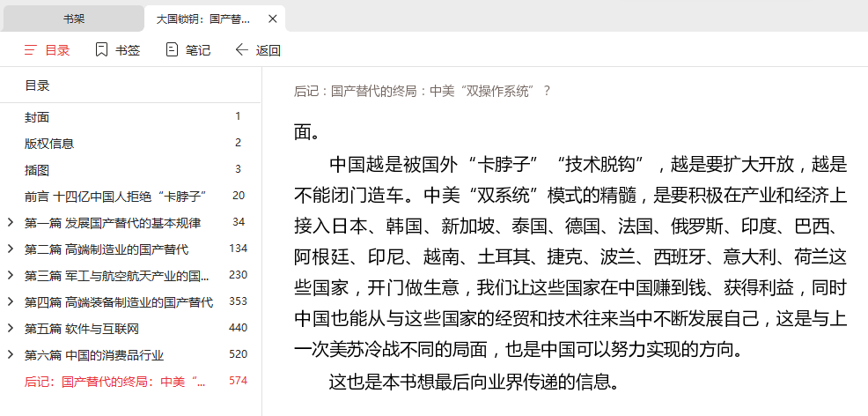
Task: Switch to the 书架 tab
Action: 72,19
